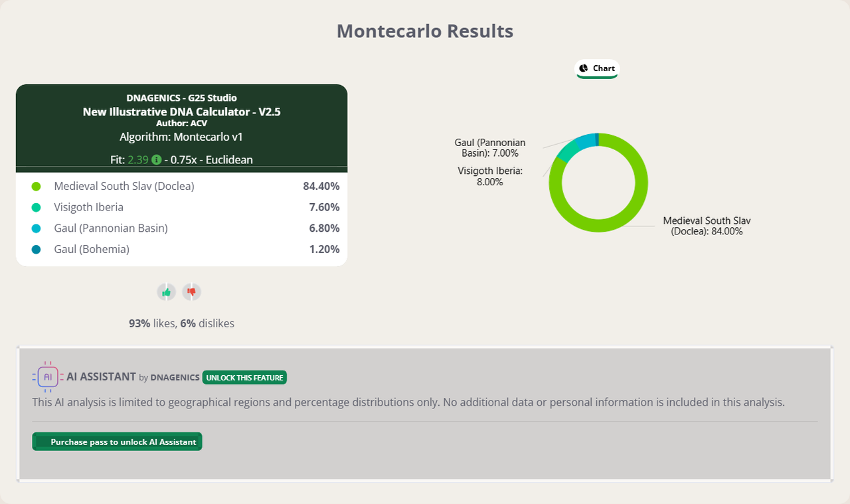Click the fit info icon

click(156, 159)
